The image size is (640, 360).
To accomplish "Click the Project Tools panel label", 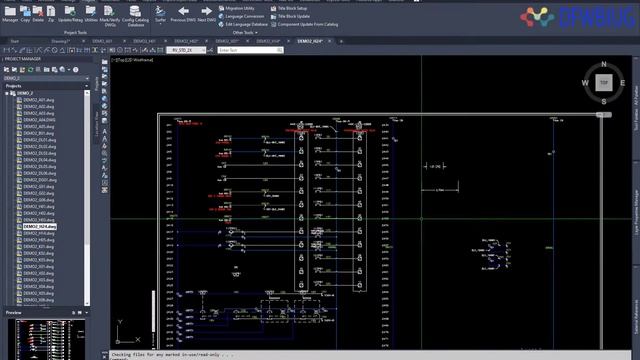I will coord(76,33).
